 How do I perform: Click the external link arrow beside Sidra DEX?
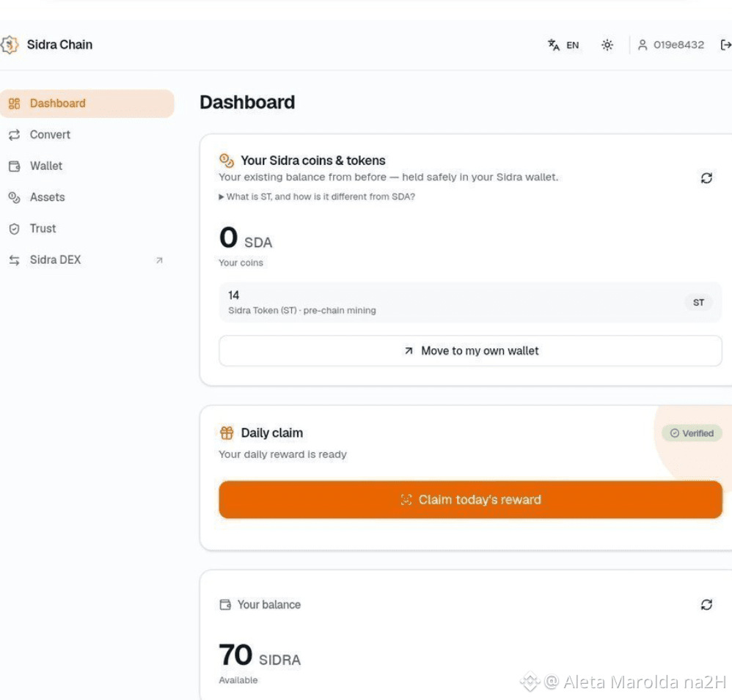(159, 260)
